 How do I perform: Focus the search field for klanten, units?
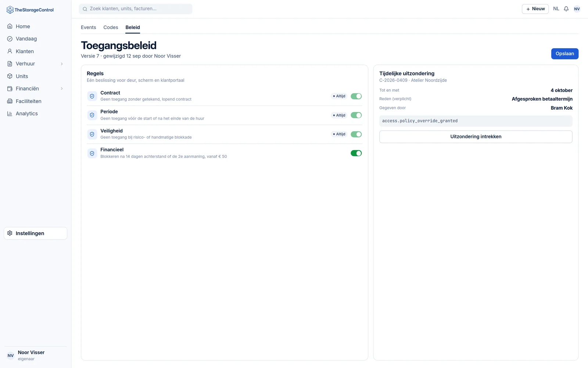[136, 9]
